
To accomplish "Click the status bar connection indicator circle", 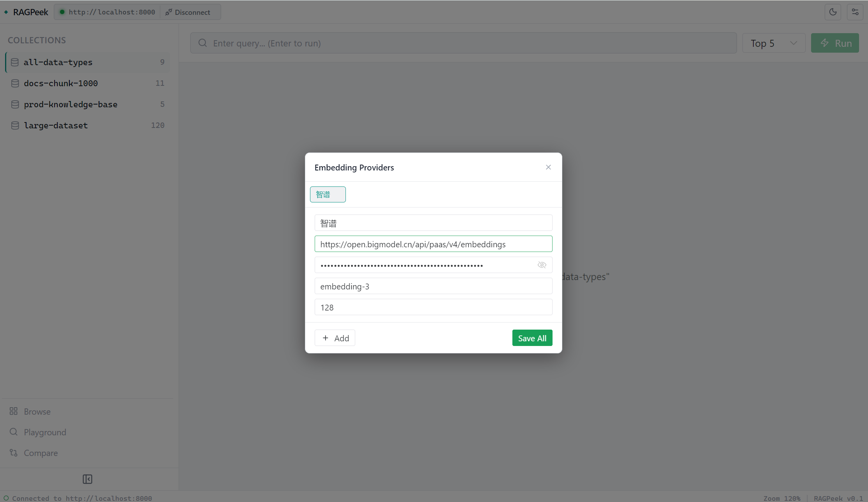I will [x=6, y=498].
